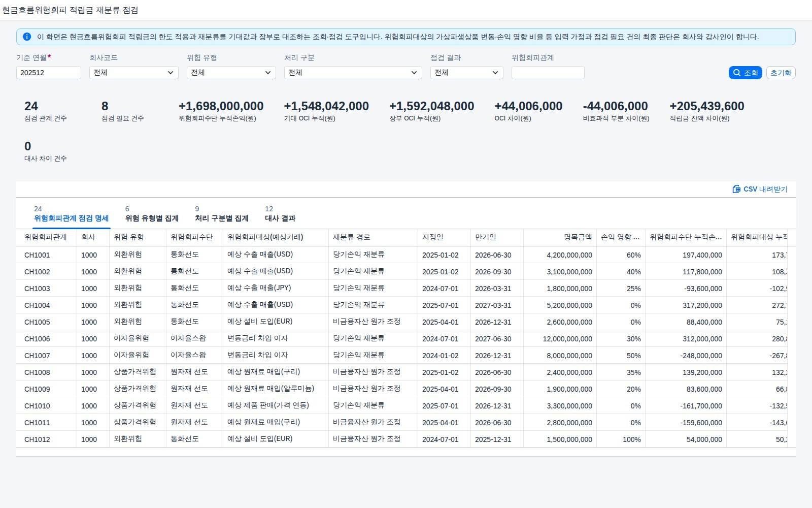
Task: Expand the 점검 결과 dropdown arrow
Action: click(495, 73)
